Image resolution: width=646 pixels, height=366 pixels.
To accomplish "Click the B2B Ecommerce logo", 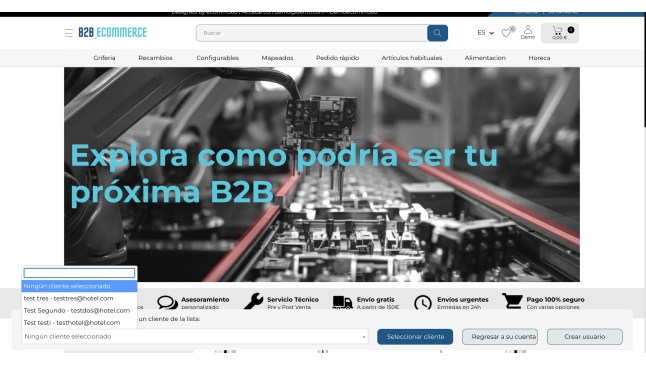I will [x=112, y=33].
